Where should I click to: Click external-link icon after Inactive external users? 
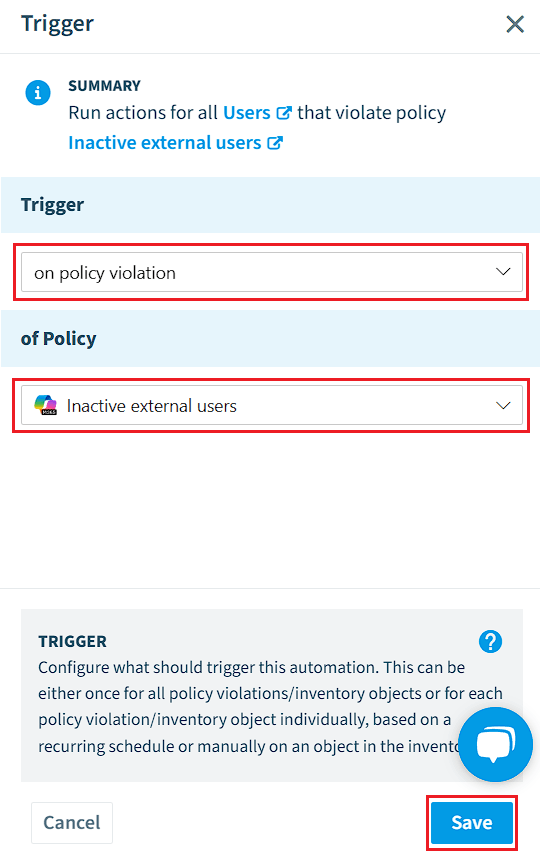(x=275, y=143)
